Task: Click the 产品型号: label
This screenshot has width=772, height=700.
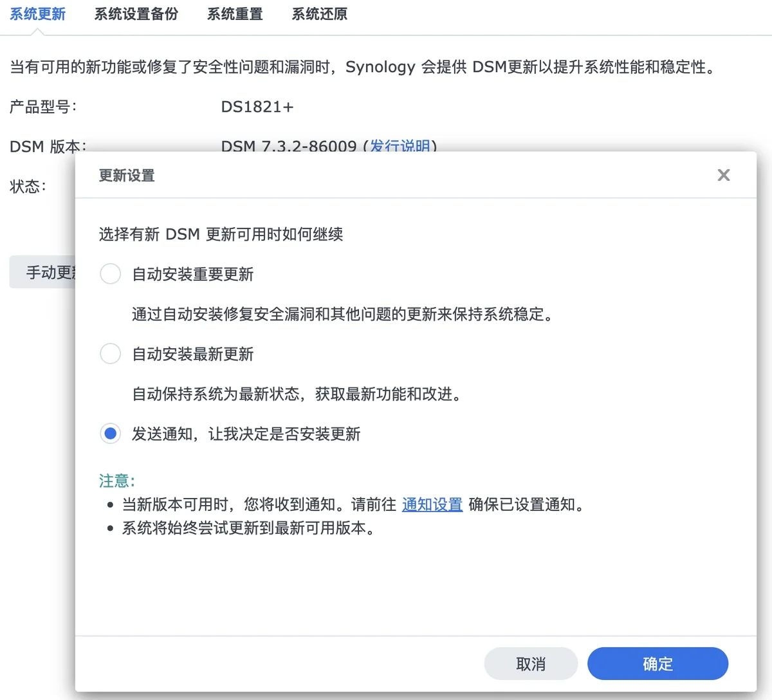Action: [43, 107]
